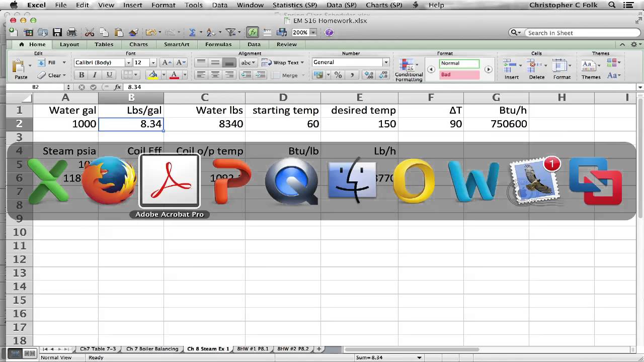Select align bottom vertical alignment icon
The height and width of the screenshot is (362, 644).
tap(229, 62)
